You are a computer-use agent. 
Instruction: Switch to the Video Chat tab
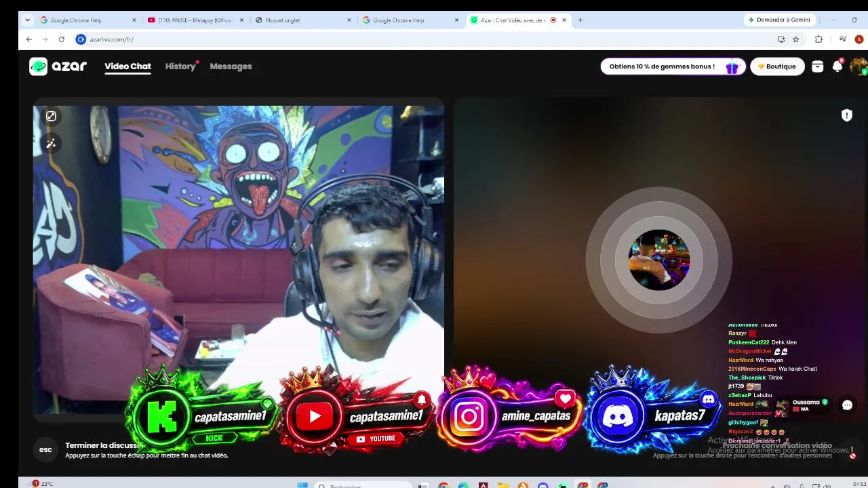coord(127,66)
